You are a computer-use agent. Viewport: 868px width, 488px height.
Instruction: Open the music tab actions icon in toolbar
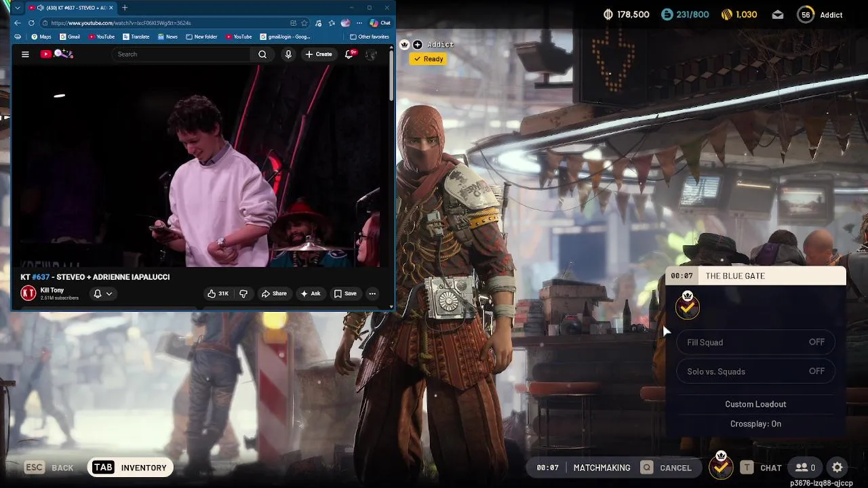tap(319, 23)
